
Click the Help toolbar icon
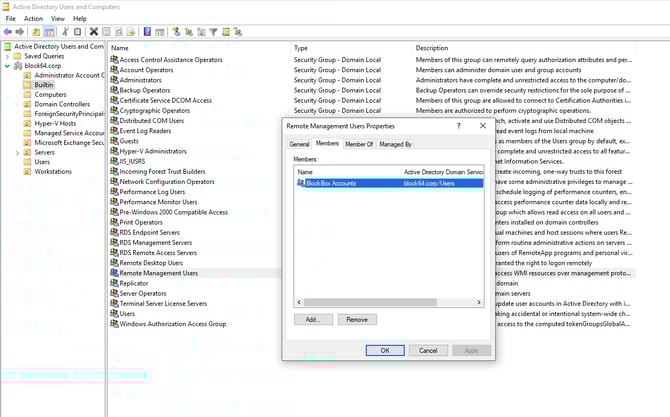(147, 31)
